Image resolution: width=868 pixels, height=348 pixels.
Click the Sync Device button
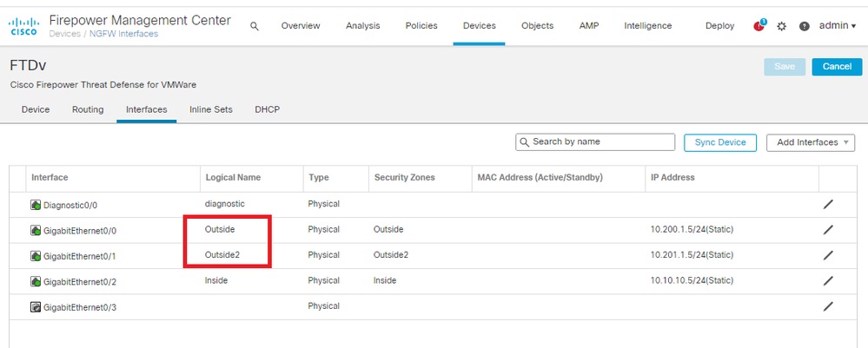pos(719,142)
